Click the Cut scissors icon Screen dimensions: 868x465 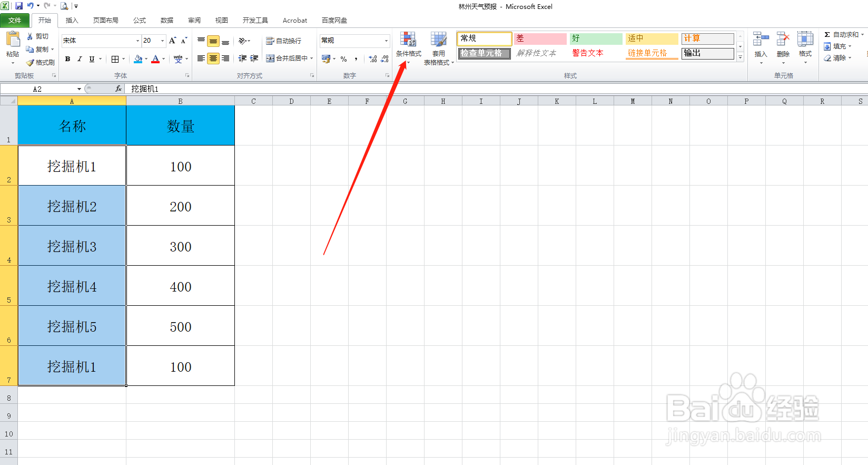point(30,36)
